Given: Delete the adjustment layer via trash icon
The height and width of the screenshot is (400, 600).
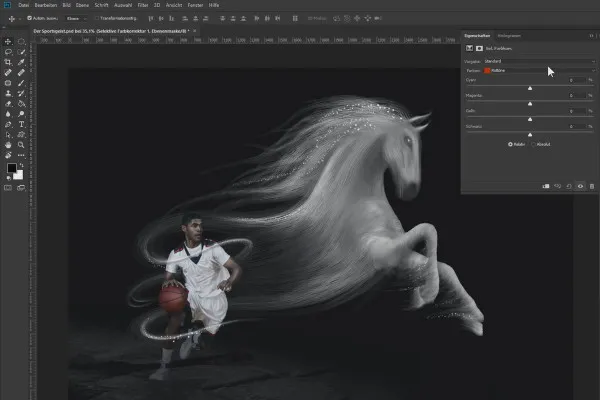Looking at the screenshot, I should click(x=592, y=186).
